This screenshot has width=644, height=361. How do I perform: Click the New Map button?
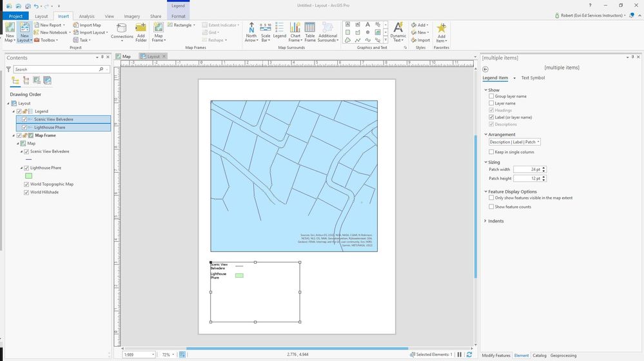[x=10, y=32]
